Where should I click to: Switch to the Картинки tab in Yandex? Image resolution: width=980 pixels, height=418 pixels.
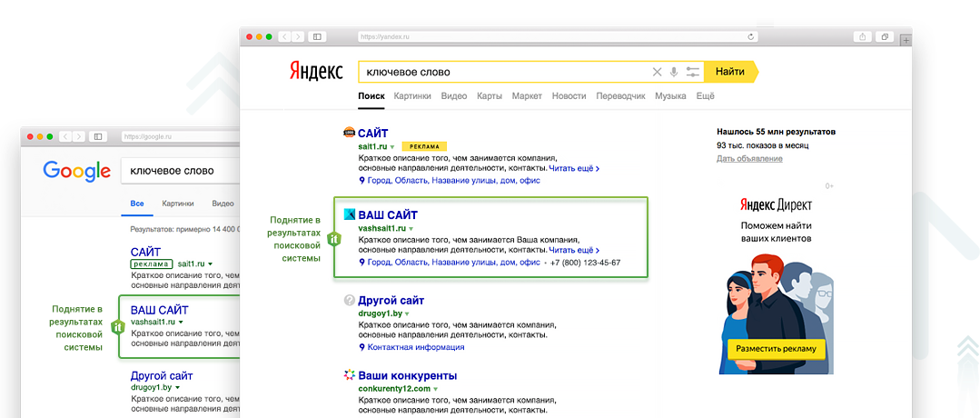pos(412,96)
